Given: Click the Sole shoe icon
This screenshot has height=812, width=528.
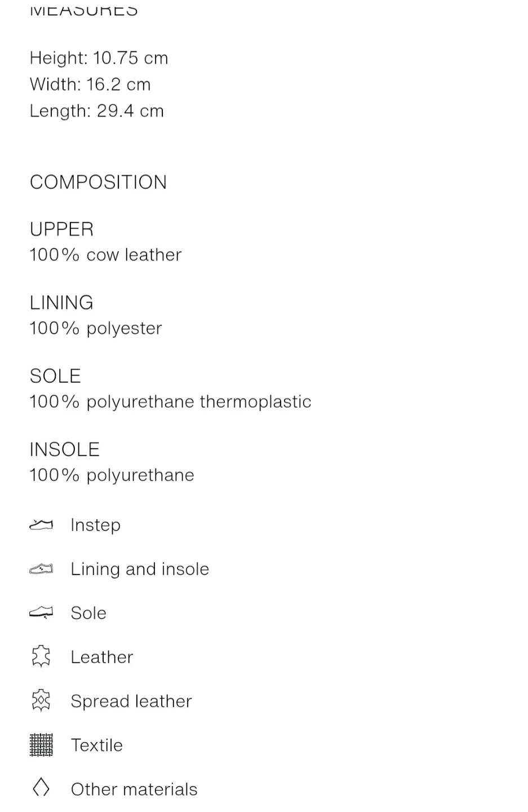Looking at the screenshot, I should point(41,612).
